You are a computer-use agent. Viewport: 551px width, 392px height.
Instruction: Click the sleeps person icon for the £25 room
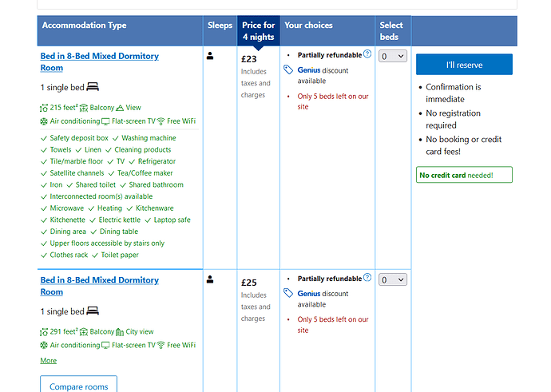coord(210,279)
